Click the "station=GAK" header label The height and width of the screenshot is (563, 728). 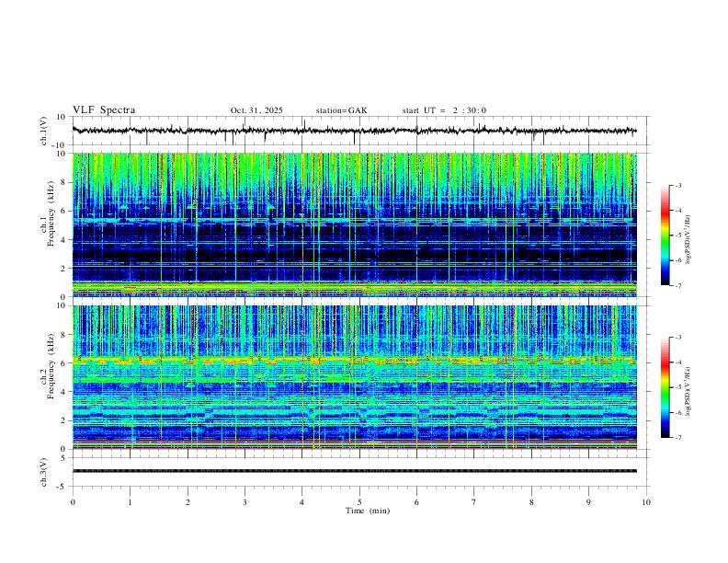point(341,110)
